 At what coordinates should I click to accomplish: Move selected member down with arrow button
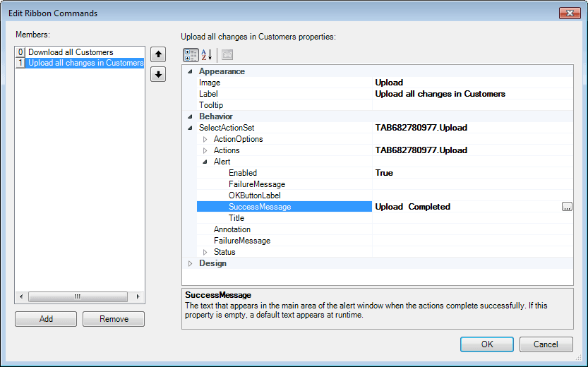pos(158,74)
